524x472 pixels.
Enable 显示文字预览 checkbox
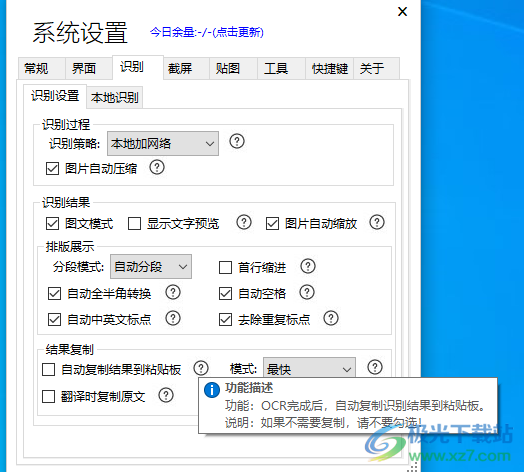click(134, 224)
